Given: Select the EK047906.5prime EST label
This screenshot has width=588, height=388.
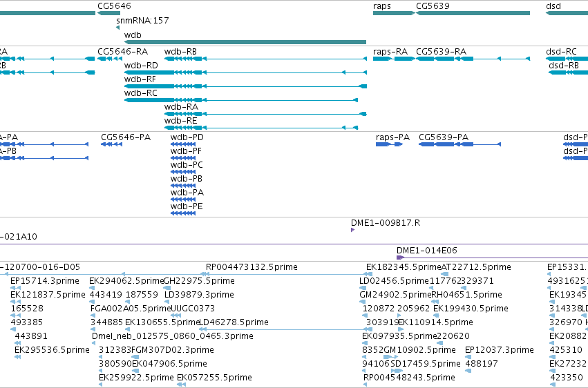Looking at the screenshot, I should pos(169,364).
